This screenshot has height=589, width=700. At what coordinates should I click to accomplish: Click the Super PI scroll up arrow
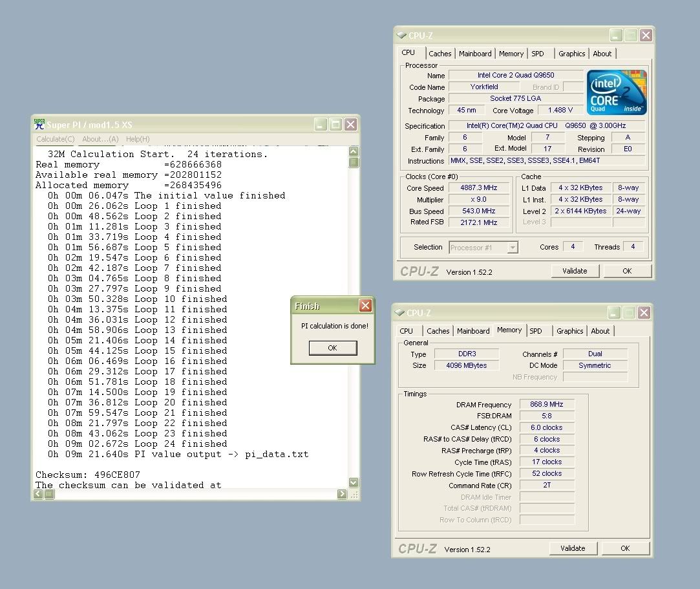click(354, 151)
